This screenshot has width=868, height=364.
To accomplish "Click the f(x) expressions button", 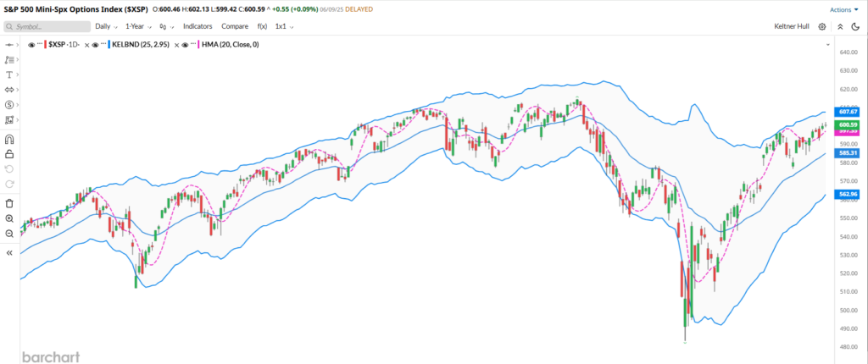I will coord(261,26).
